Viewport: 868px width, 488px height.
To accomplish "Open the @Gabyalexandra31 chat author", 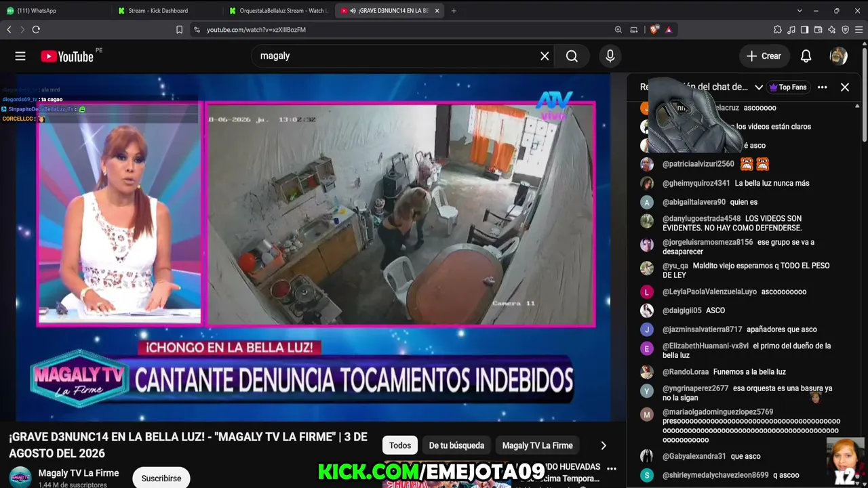I will click(x=694, y=456).
